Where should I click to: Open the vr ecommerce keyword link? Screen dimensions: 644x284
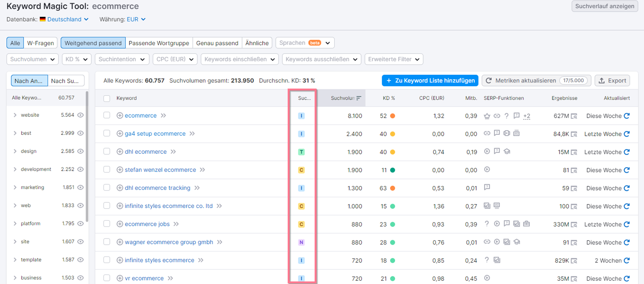(x=144, y=278)
